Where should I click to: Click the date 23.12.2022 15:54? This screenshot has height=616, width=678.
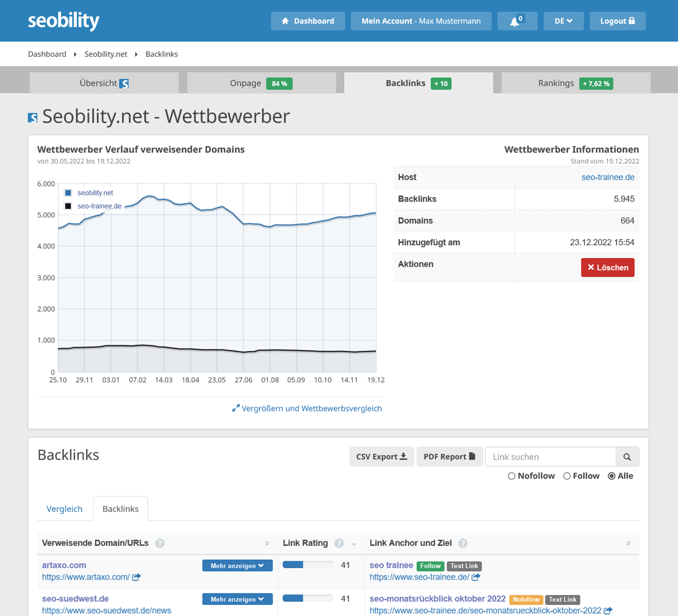(x=602, y=243)
